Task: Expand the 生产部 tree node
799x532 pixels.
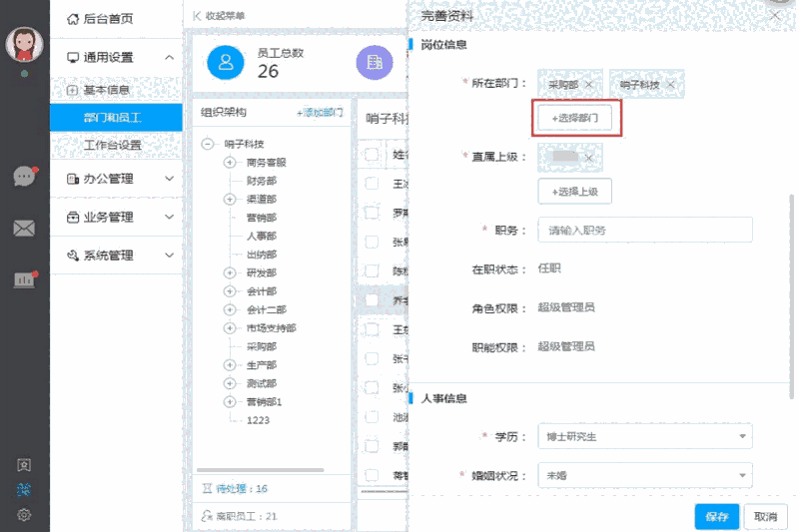Action: tap(230, 365)
